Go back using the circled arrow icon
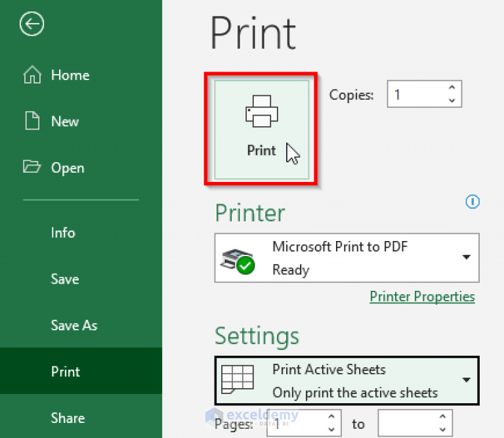Image resolution: width=504 pixels, height=438 pixels. click(x=31, y=24)
